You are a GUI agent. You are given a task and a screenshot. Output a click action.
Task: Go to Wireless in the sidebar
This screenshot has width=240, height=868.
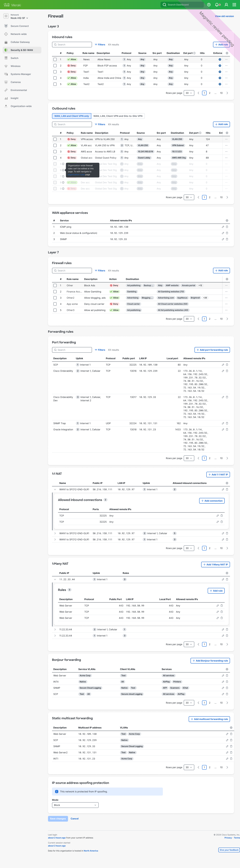(22, 66)
